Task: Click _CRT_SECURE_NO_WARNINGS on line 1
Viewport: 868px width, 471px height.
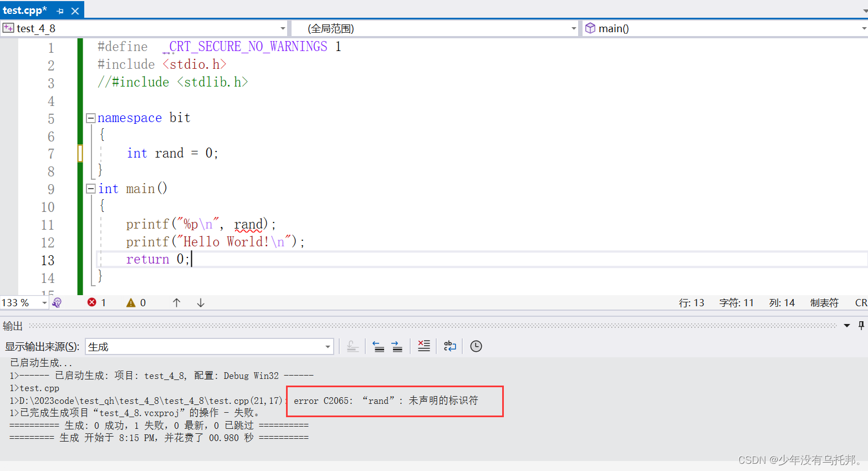Action: (244, 47)
